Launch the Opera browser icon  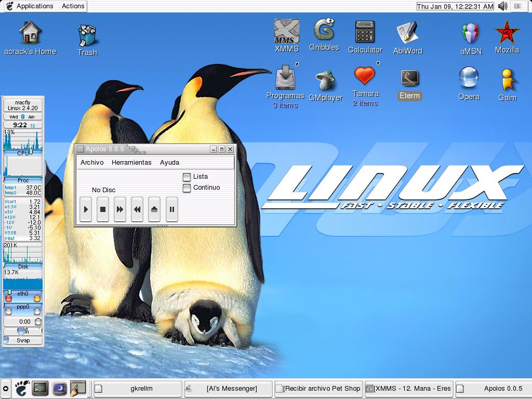coord(469,78)
